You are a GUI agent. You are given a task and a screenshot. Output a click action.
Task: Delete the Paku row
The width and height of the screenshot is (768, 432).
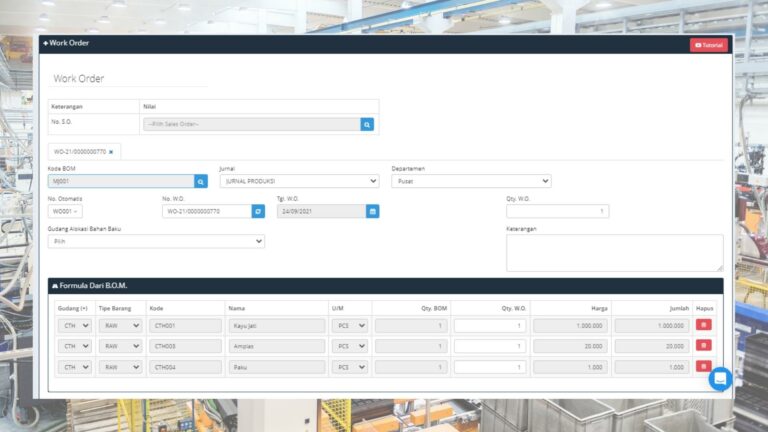703,366
